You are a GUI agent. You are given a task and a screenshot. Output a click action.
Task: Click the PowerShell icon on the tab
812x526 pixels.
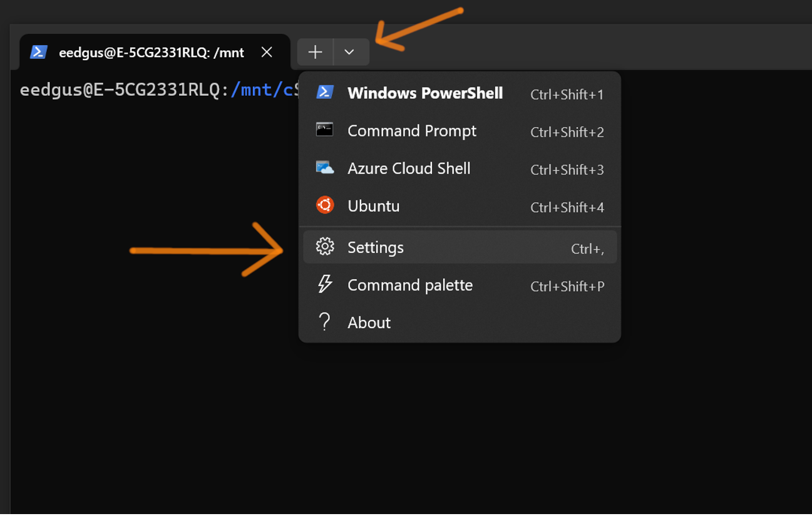coord(39,52)
